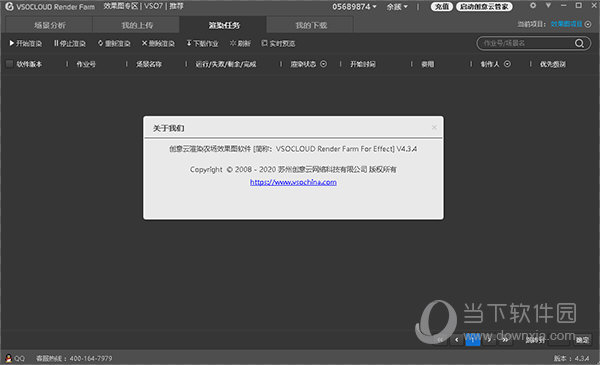600x365 pixels.
Task: Click the search magnifier icon
Action: [579, 43]
